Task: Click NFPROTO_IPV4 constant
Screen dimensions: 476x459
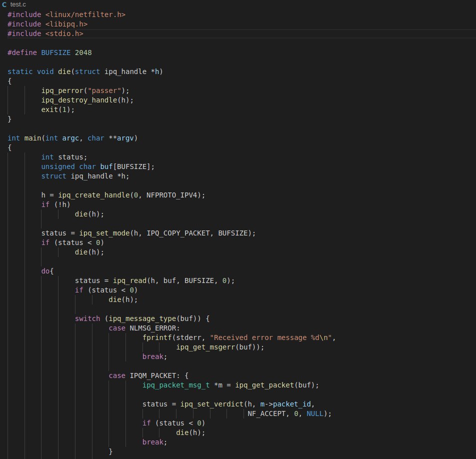Action: (x=172, y=195)
